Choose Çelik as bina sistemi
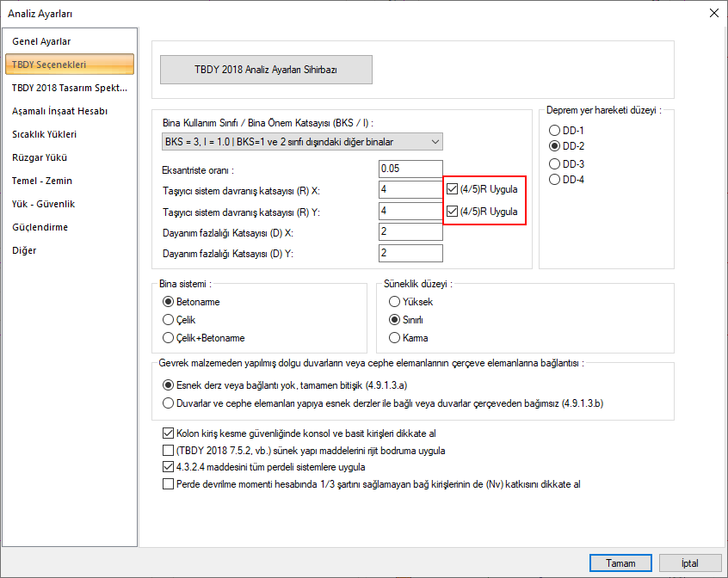Screen dimensions: 728x578 [x=168, y=320]
